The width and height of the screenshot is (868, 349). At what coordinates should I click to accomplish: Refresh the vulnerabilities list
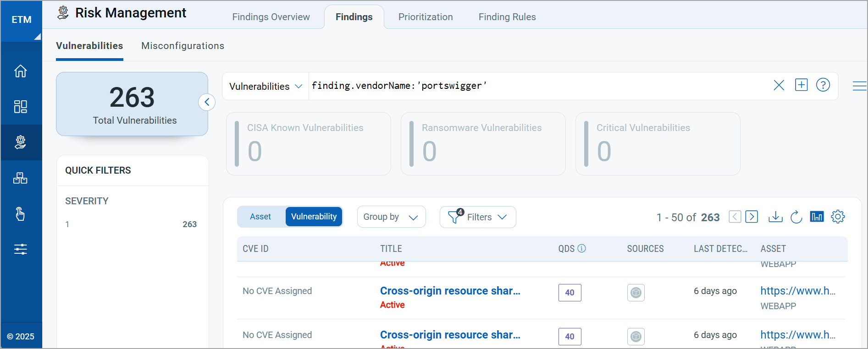796,217
